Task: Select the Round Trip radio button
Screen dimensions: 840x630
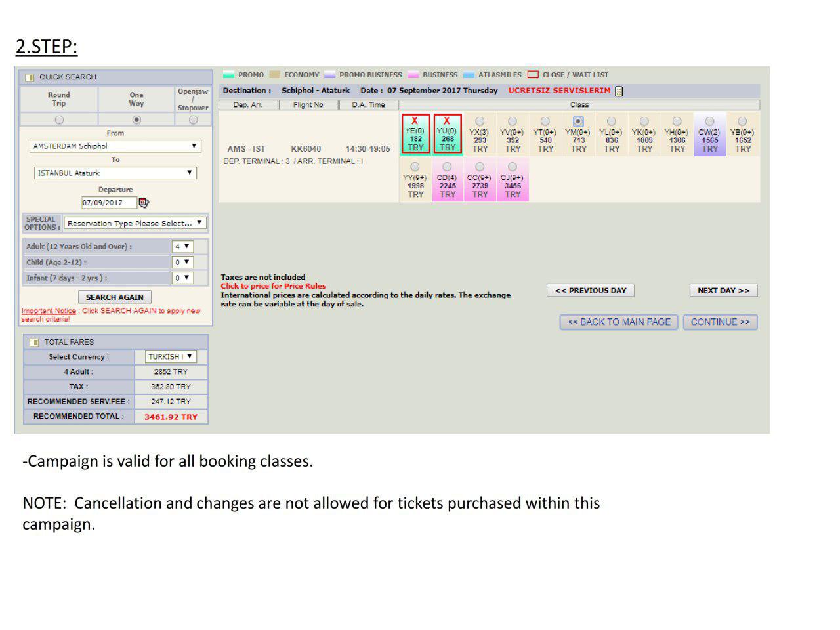Action: coord(59,119)
